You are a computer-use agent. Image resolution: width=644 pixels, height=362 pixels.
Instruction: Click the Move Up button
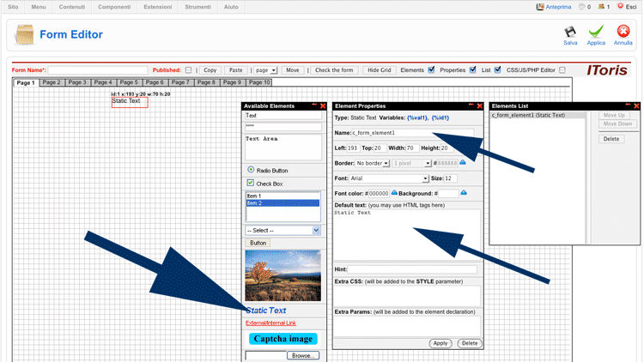[614, 115]
